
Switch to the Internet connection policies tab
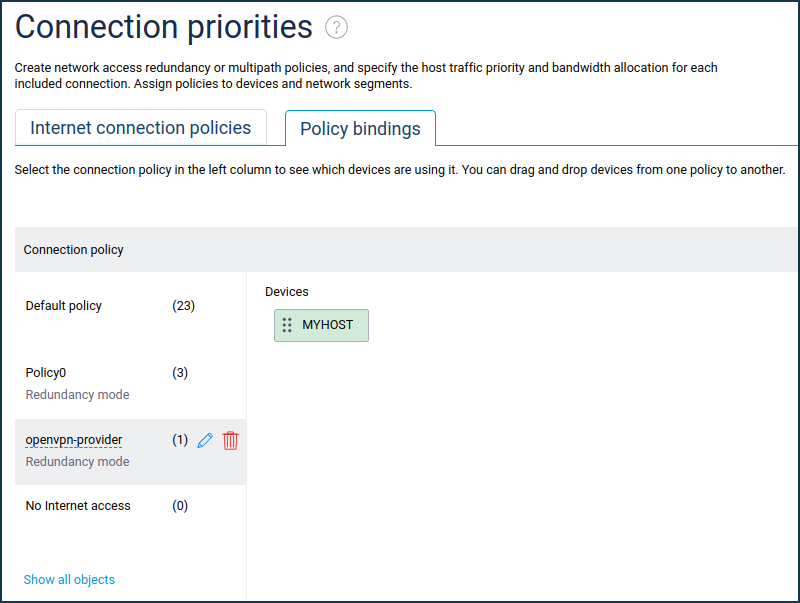[141, 128]
